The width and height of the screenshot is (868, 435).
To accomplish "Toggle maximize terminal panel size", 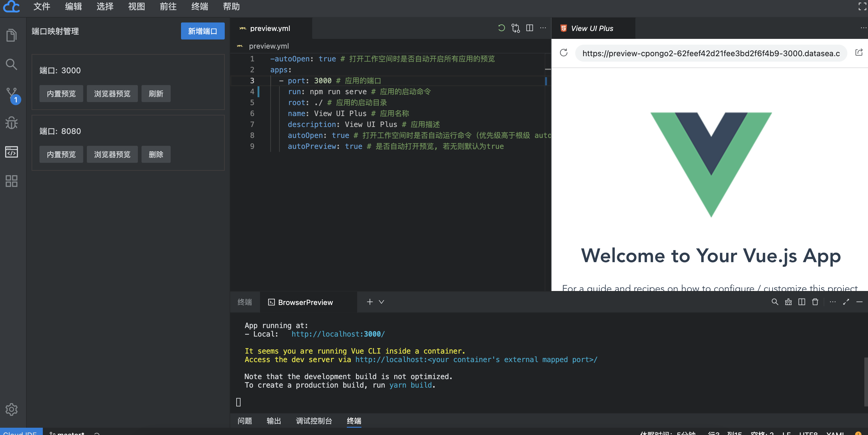I will tap(846, 302).
